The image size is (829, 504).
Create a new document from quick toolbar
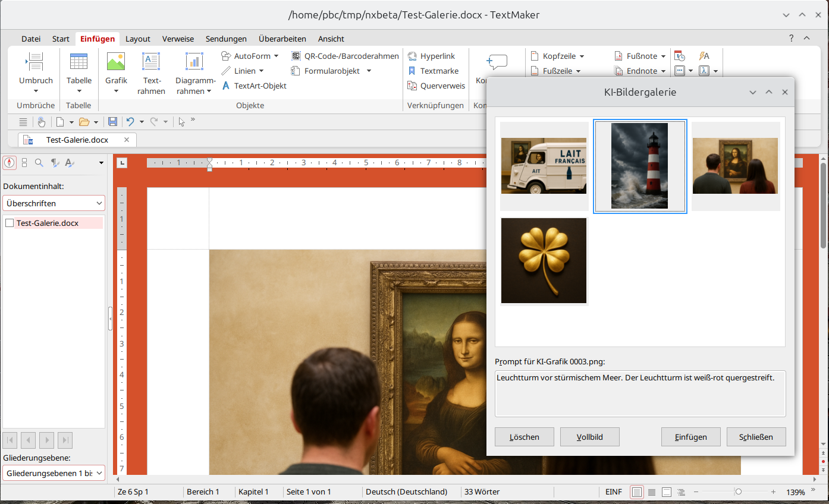60,122
